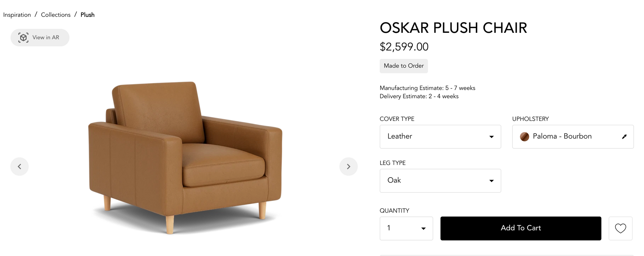Viewport: 644px width, 256px height.
Task: Open the quantity selector showing 1
Action: [406, 228]
